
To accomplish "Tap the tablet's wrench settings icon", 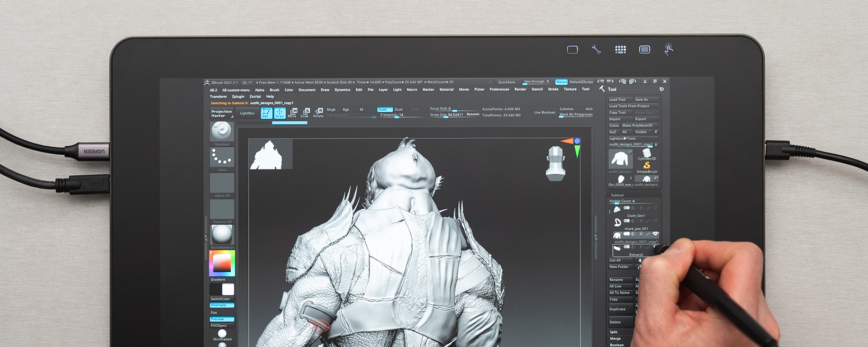I will [596, 49].
